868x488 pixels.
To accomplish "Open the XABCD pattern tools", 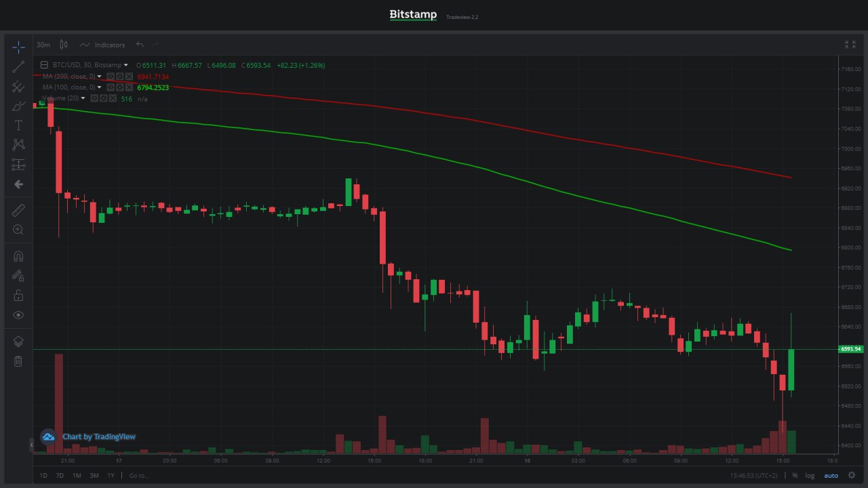I will pos(18,144).
